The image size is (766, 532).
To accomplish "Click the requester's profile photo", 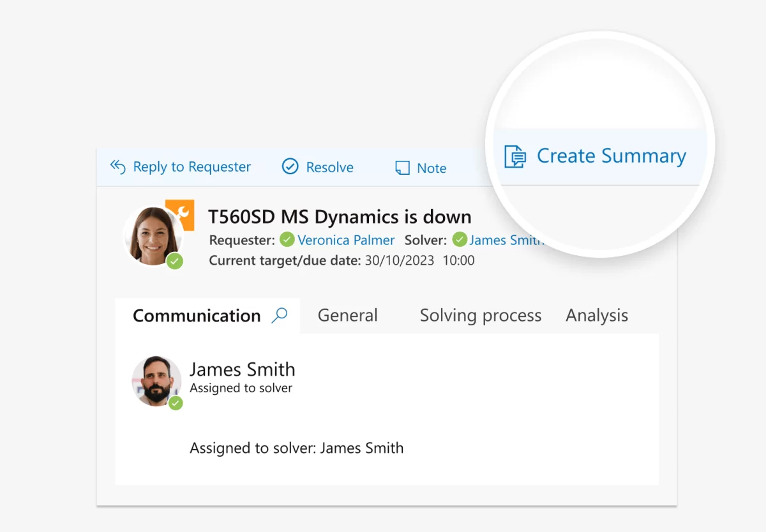I will pyautogui.click(x=152, y=235).
